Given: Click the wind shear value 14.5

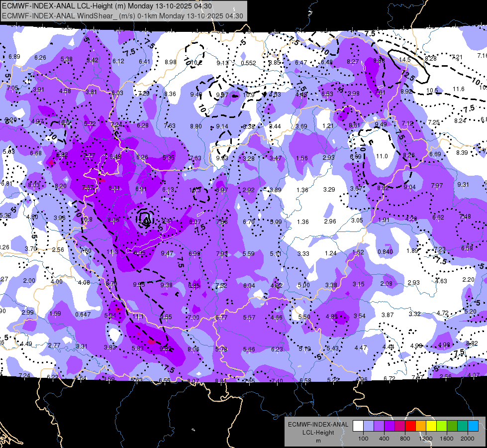Looking at the screenshot, I should (x=405, y=59).
